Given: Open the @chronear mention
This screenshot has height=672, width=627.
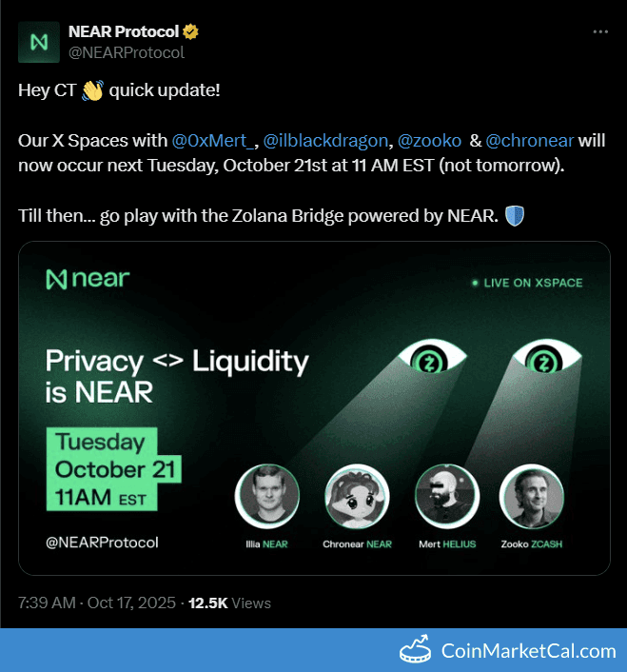Looking at the screenshot, I should click(x=530, y=141).
